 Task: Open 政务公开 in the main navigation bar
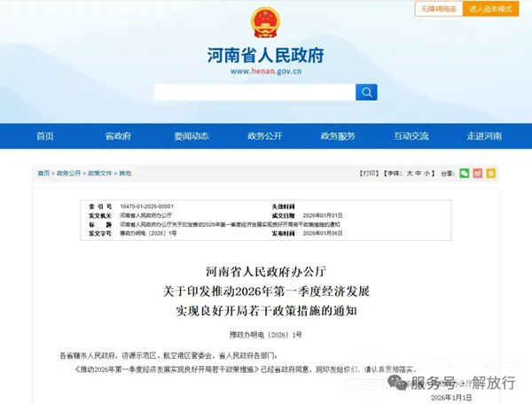(264, 136)
